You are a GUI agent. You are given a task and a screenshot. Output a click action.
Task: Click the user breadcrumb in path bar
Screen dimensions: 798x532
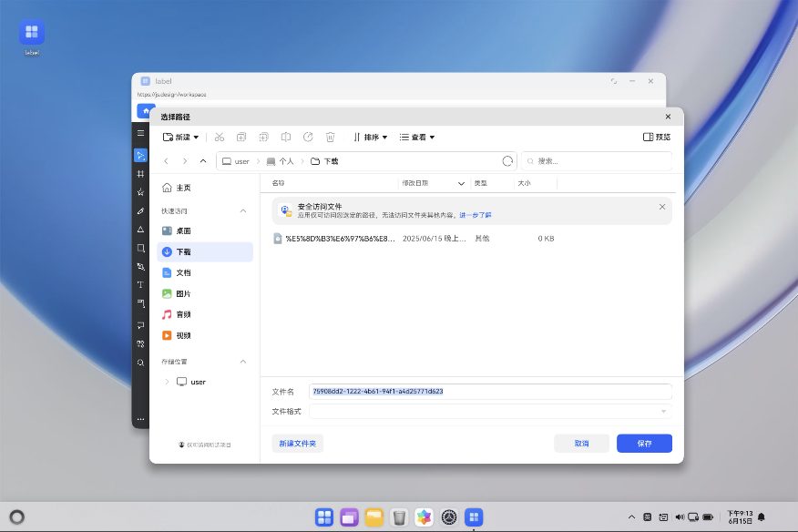click(236, 161)
